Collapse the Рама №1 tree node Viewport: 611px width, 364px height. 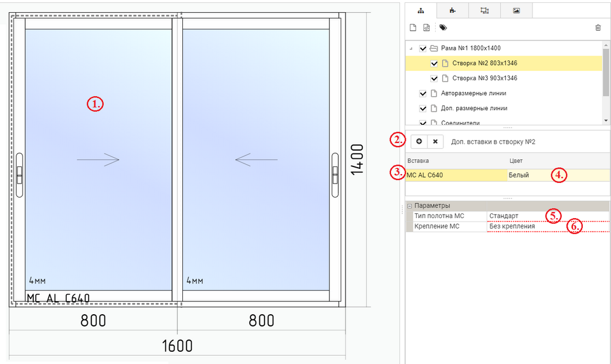coord(411,49)
